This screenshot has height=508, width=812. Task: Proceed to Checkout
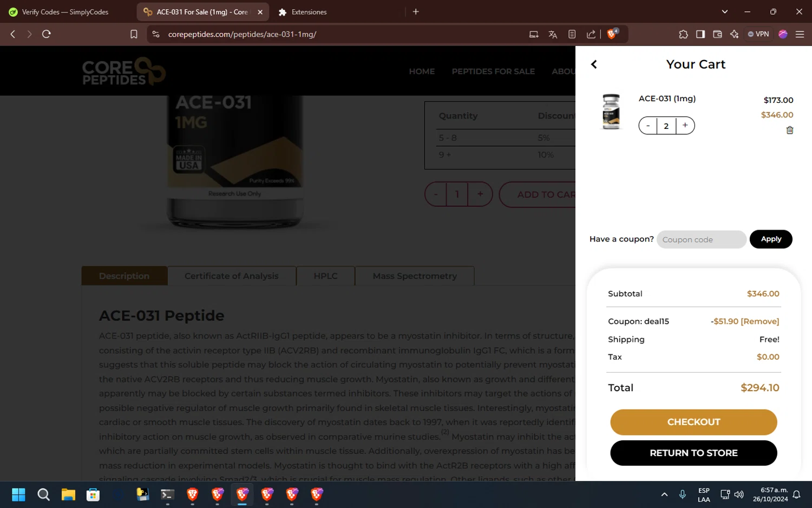(693, 422)
